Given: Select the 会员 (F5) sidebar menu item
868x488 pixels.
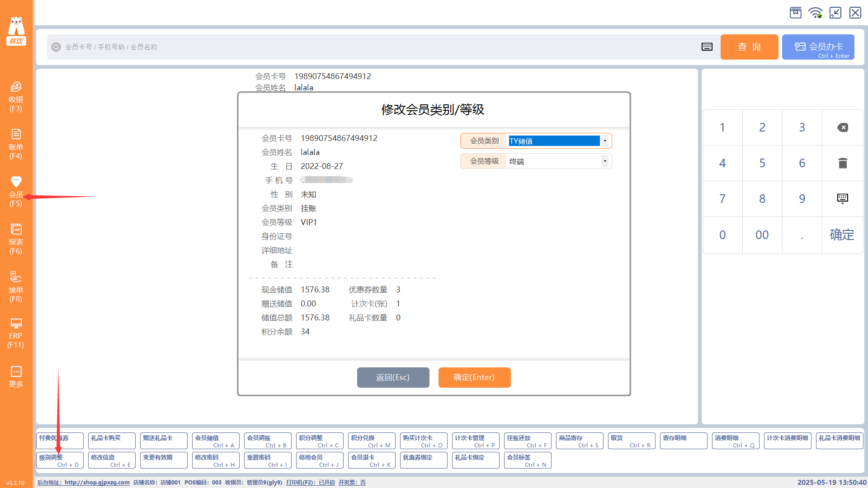Looking at the screenshot, I should pyautogui.click(x=16, y=192).
